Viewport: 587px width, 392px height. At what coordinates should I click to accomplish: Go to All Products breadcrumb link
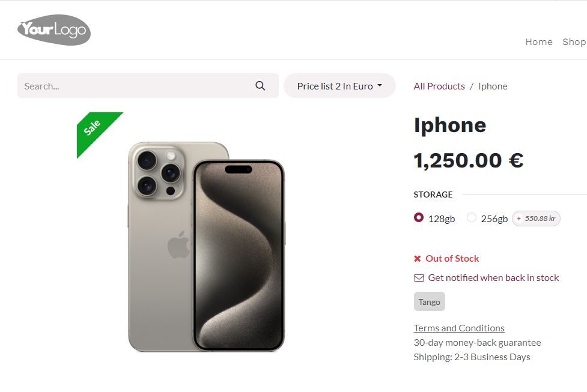pos(439,86)
